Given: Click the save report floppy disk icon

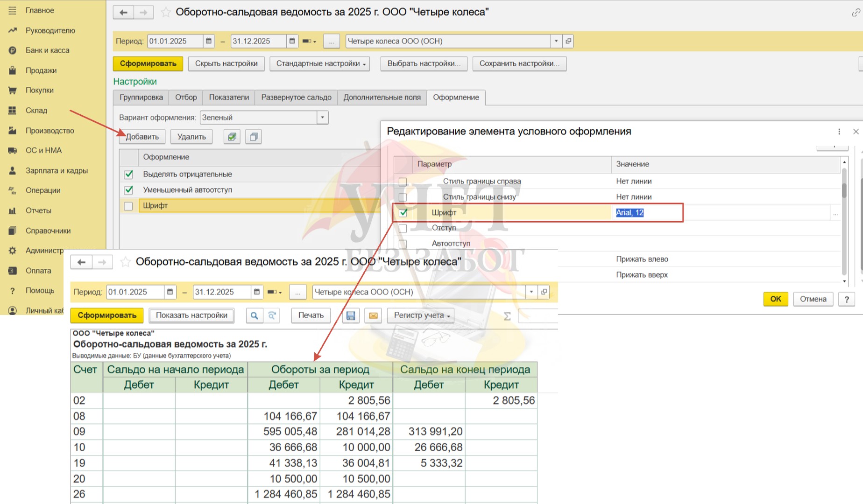Looking at the screenshot, I should (351, 316).
